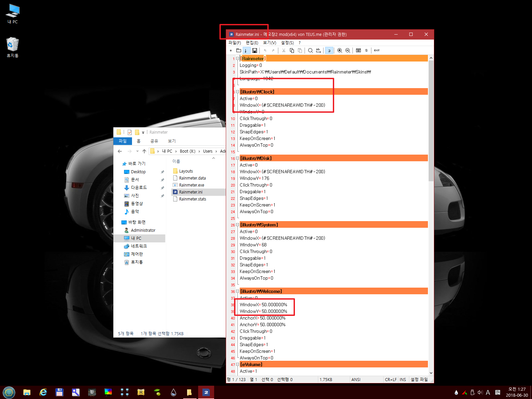The height and width of the screenshot is (399, 532).
Task: Click the 'S' toolbar button
Action: pyautogui.click(x=366, y=51)
